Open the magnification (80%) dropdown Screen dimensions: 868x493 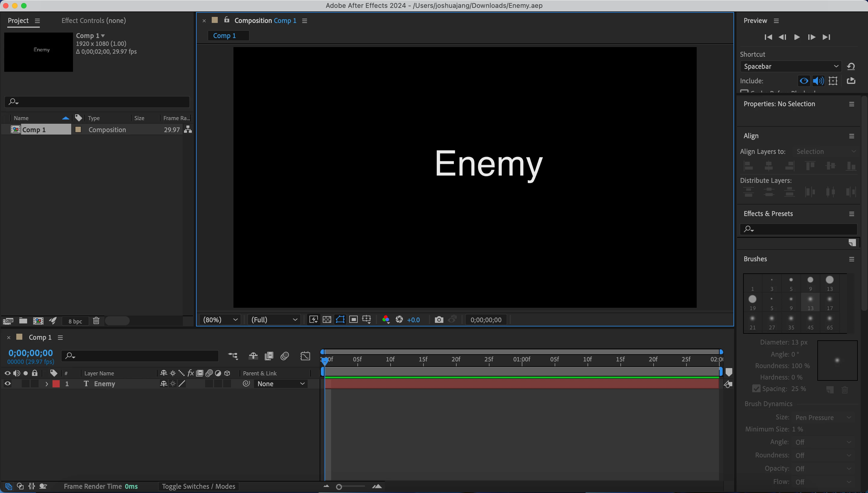point(221,320)
